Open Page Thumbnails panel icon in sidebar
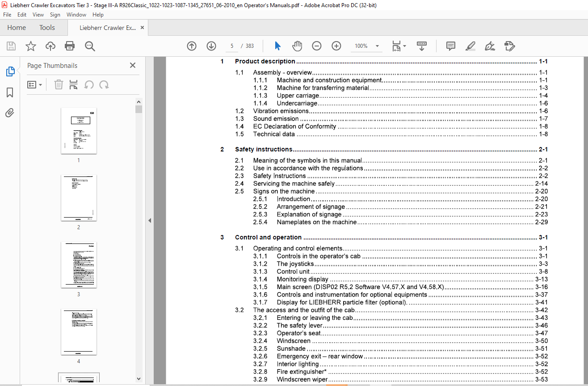This screenshot has width=588, height=386. [10, 71]
